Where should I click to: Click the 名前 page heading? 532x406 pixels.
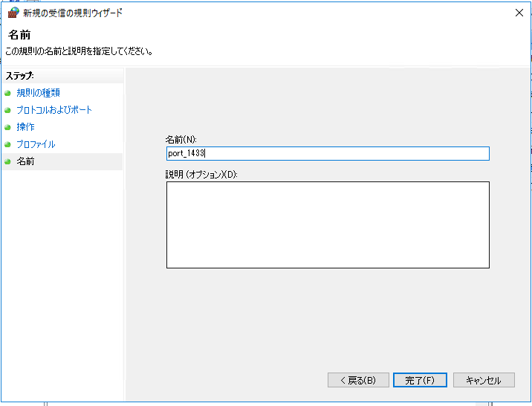pos(19,35)
